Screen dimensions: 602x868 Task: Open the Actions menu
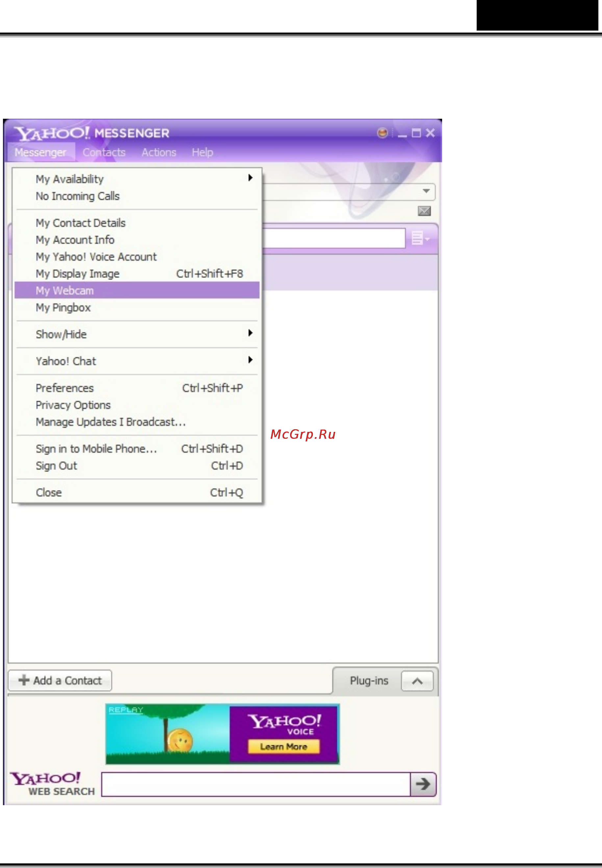click(x=159, y=152)
